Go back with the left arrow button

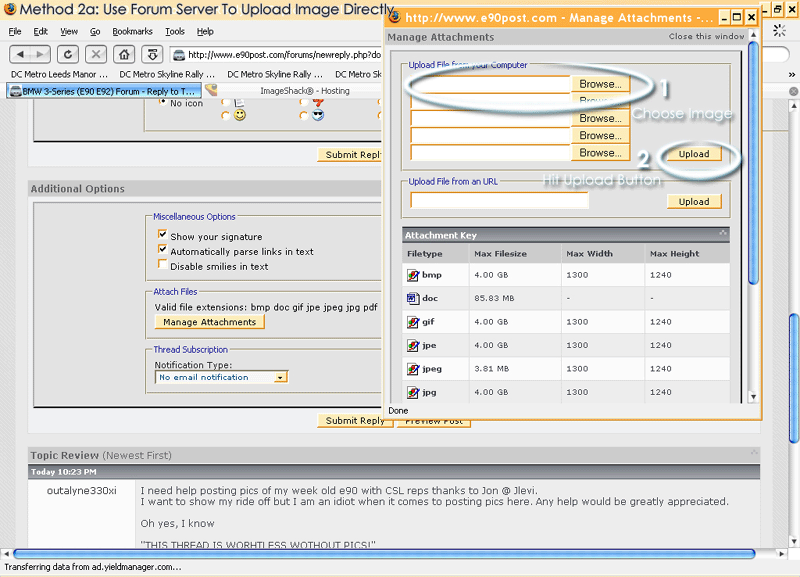click(x=20, y=54)
